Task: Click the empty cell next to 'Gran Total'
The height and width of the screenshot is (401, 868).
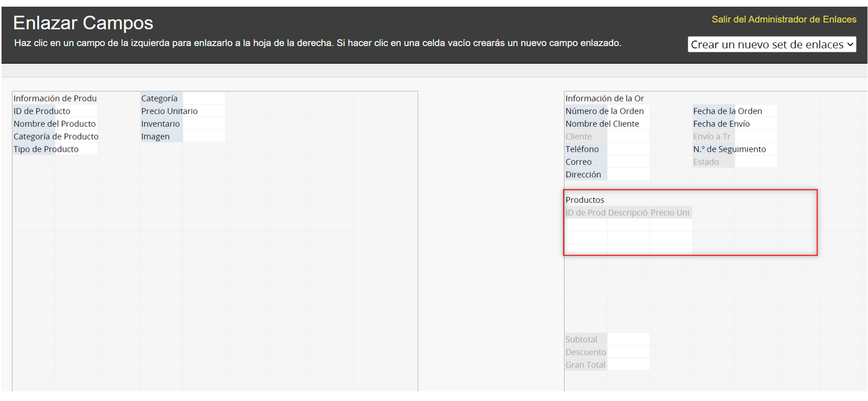Action: click(x=628, y=365)
